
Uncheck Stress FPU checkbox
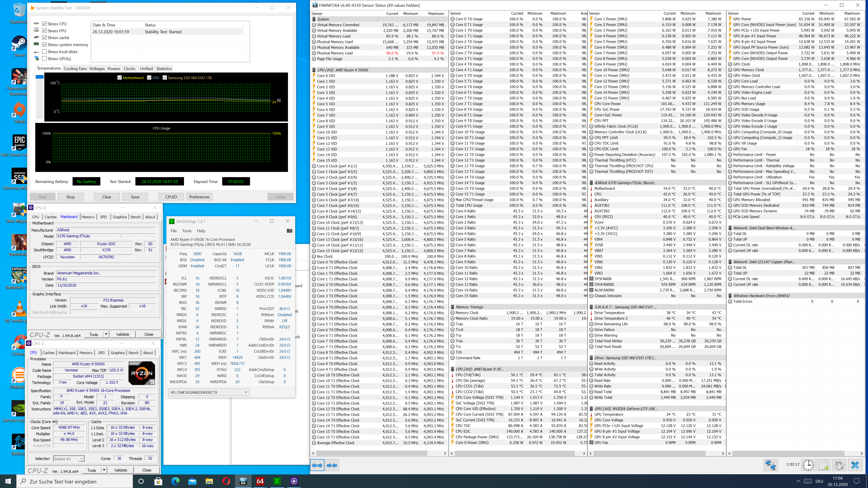(44, 31)
